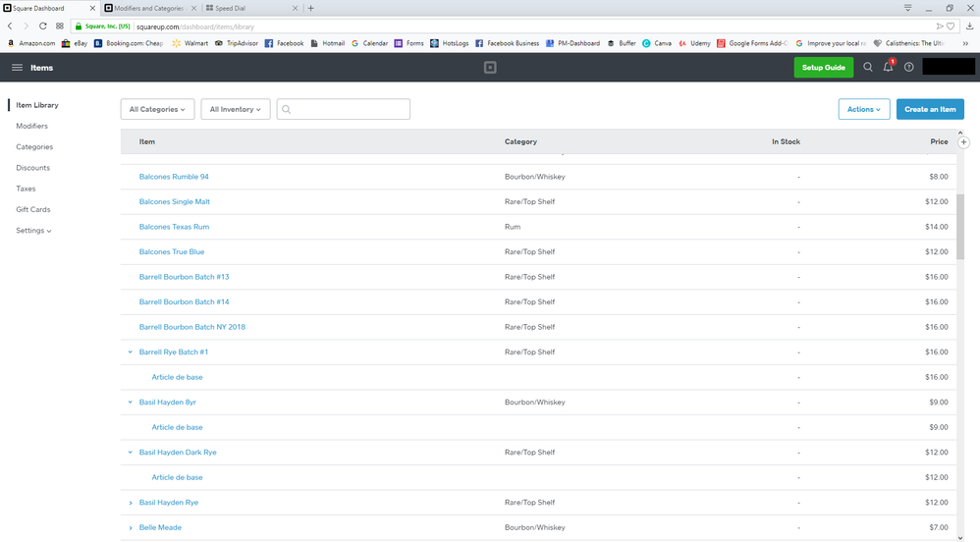This screenshot has width=980, height=542.
Task: Click the bookmark heart icon in address bar
Action: [951, 27]
